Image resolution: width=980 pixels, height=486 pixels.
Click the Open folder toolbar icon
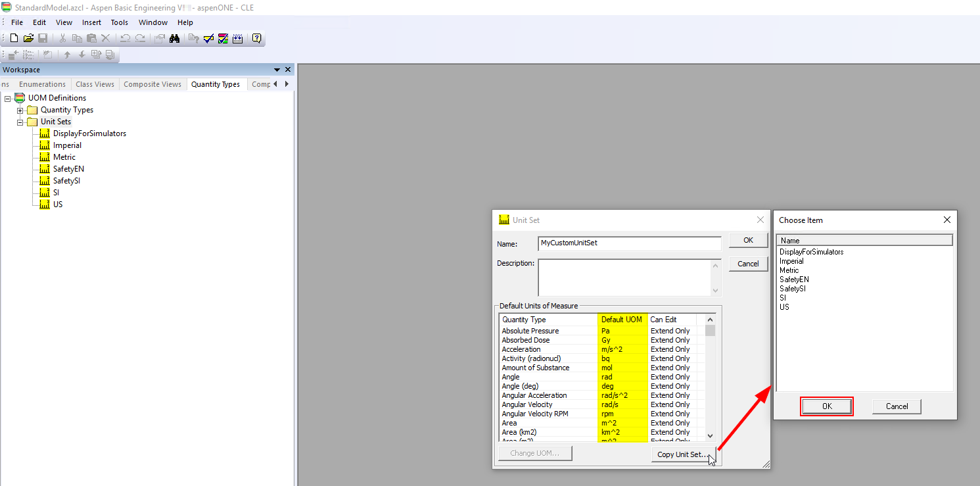pyautogui.click(x=28, y=39)
